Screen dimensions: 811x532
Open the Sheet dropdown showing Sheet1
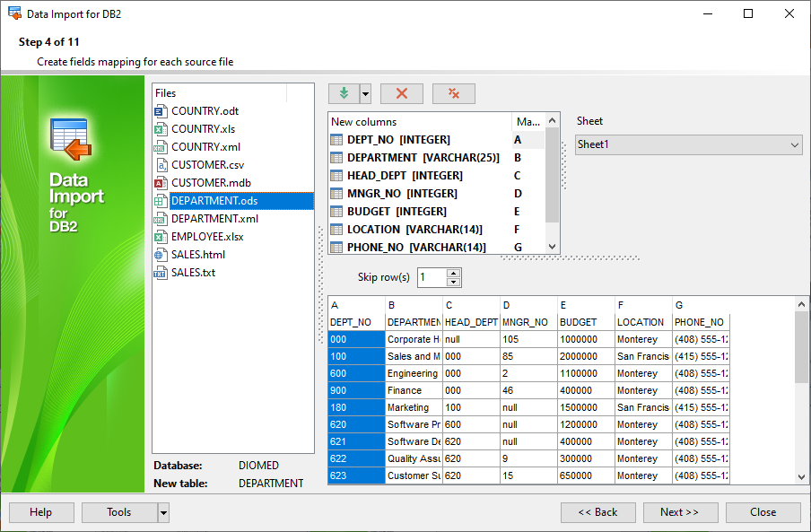click(688, 144)
